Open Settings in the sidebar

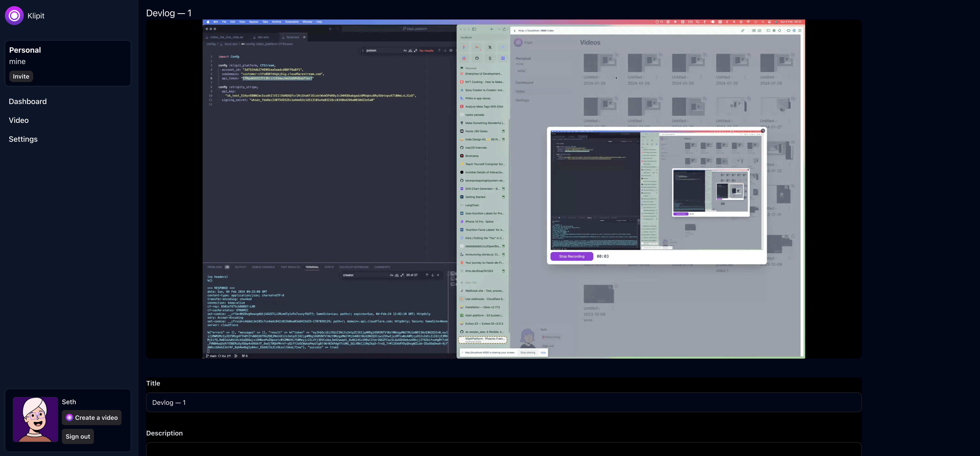(23, 139)
